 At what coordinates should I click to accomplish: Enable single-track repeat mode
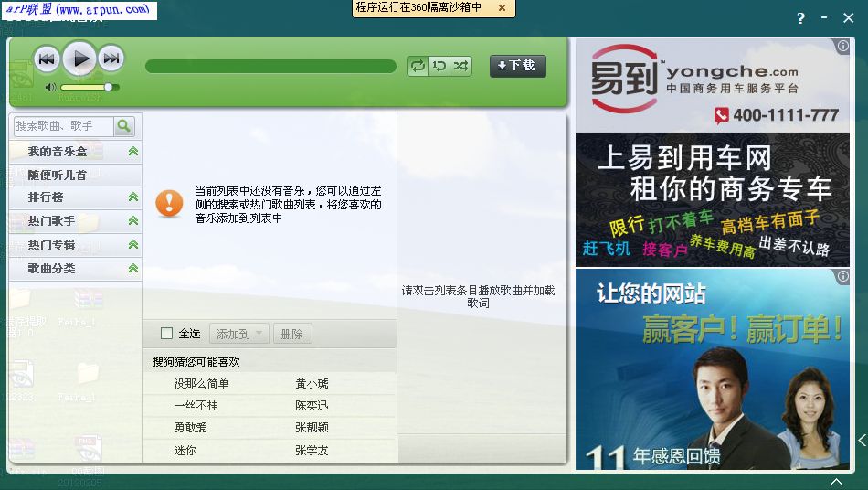click(439, 66)
